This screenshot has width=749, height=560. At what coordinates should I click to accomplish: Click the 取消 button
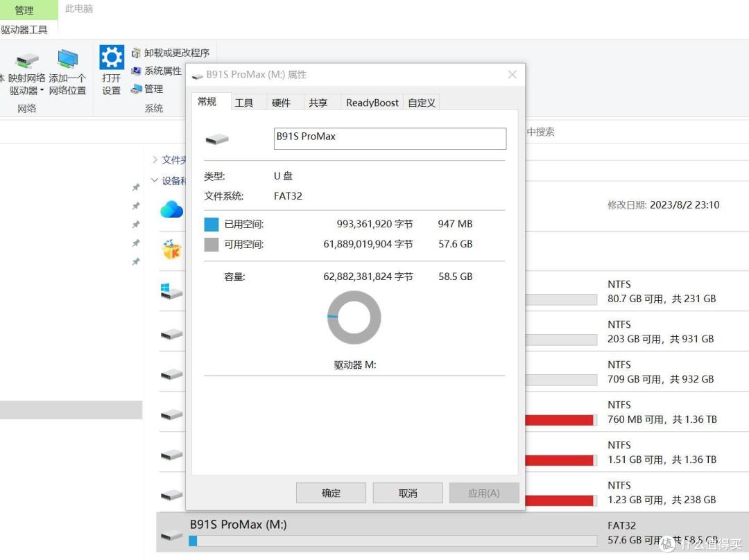(x=408, y=493)
